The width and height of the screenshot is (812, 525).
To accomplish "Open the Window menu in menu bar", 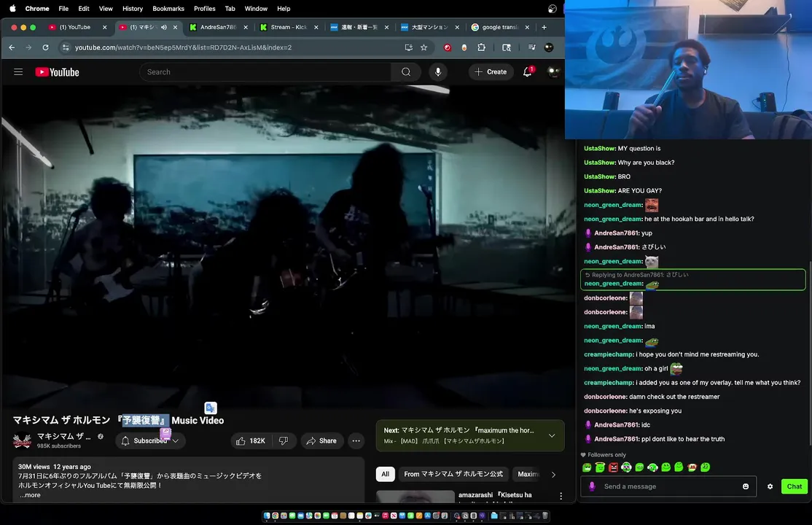I will pos(256,8).
